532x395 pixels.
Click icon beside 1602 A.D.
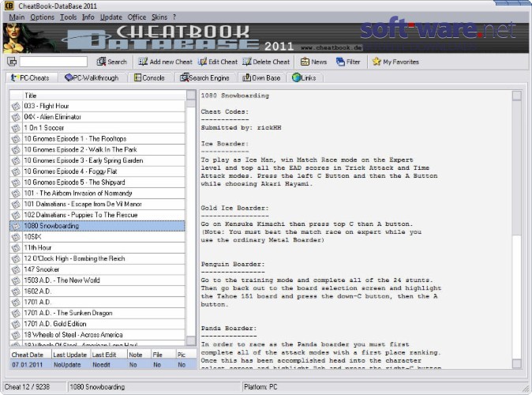coord(16,292)
